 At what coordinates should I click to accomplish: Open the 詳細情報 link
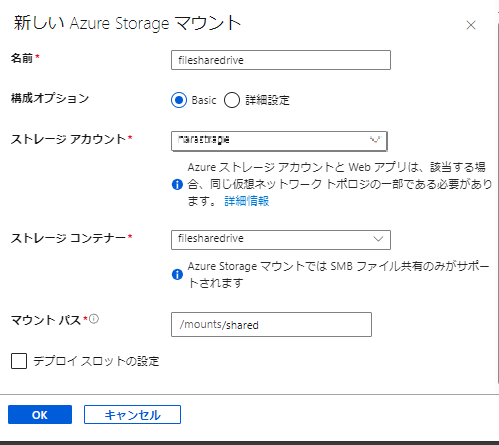click(x=247, y=201)
